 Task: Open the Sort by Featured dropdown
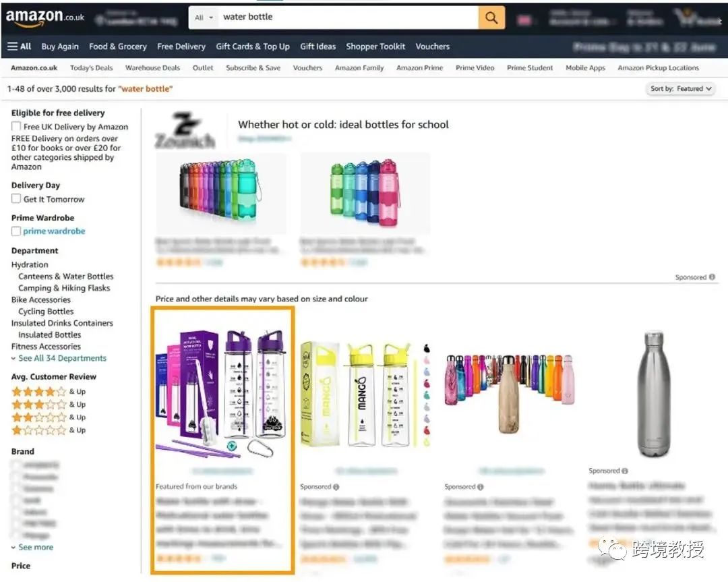click(680, 89)
